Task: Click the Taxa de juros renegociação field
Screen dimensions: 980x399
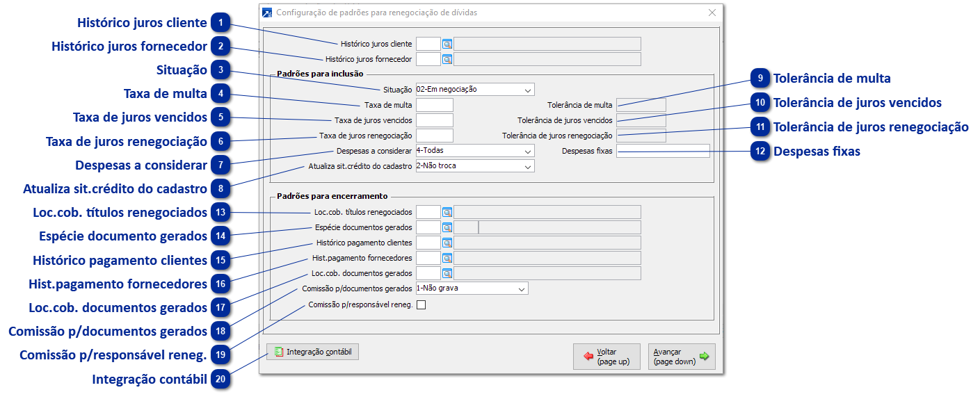Action: pyautogui.click(x=434, y=136)
